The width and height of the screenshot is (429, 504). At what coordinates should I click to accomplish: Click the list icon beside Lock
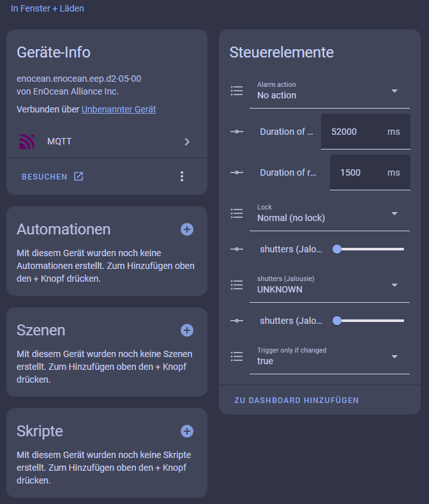237,213
